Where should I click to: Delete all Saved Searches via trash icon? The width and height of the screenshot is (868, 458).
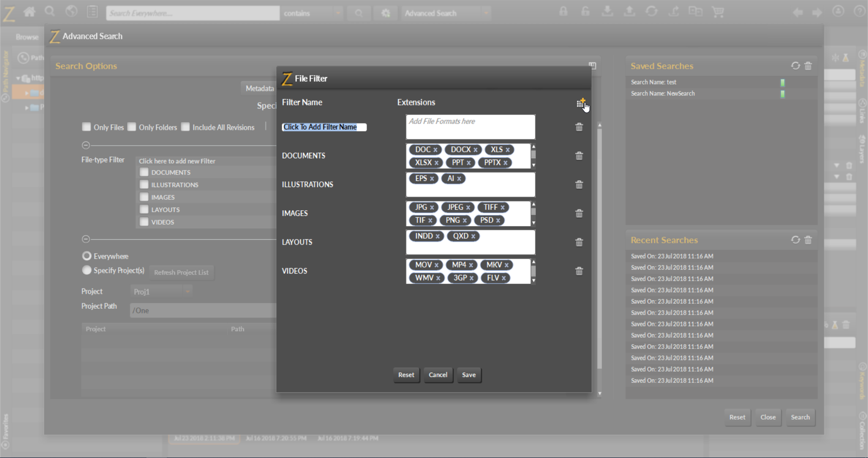(x=808, y=66)
